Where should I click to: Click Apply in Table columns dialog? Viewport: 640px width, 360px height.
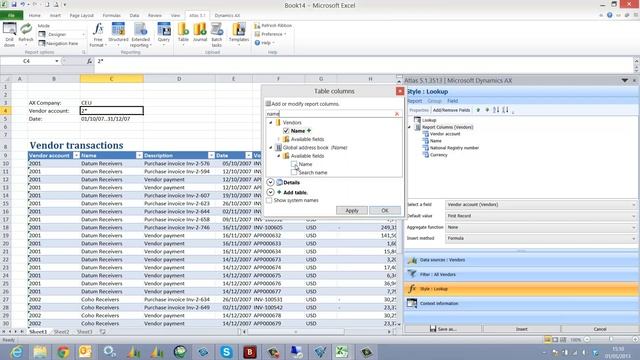pos(352,211)
